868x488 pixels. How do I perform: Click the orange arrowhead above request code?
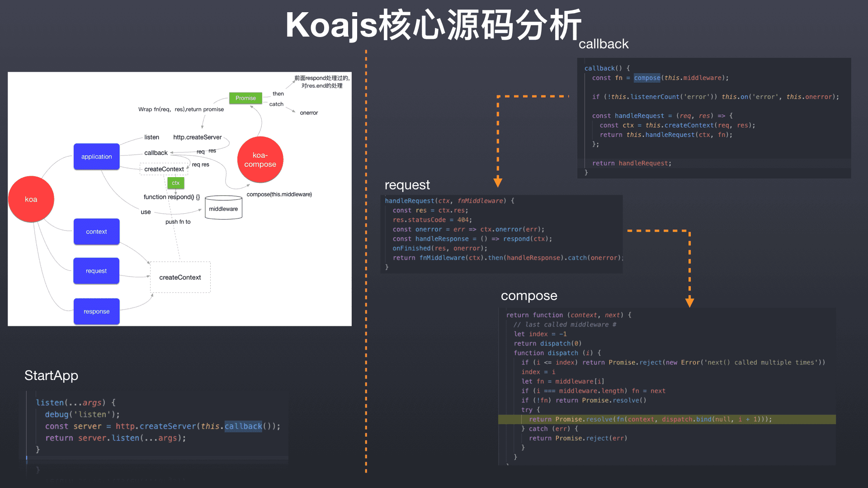click(x=498, y=182)
